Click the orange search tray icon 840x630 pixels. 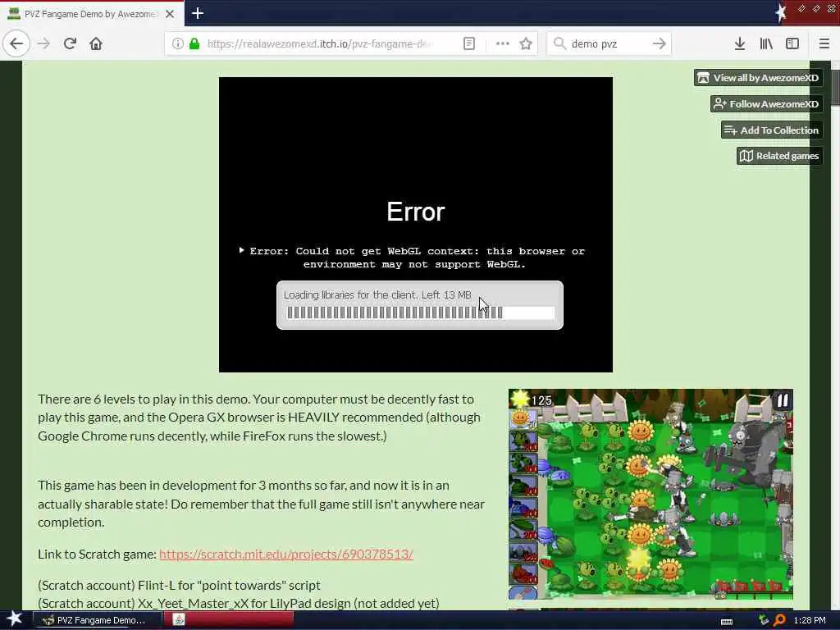[x=779, y=620]
